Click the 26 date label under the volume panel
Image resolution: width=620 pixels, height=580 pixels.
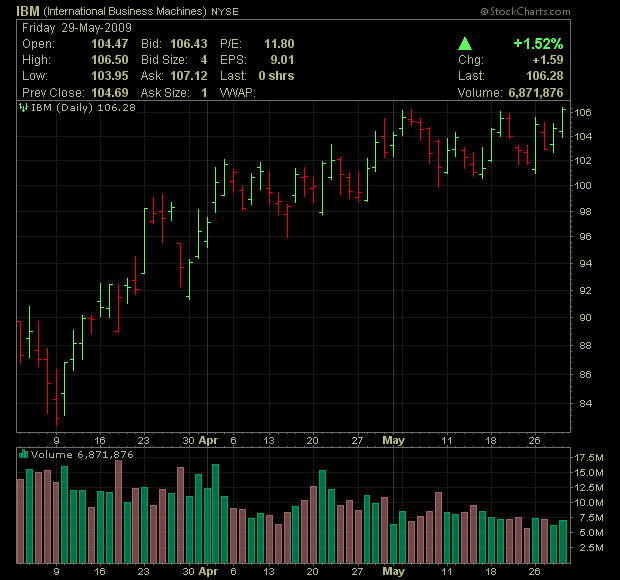coord(535,571)
